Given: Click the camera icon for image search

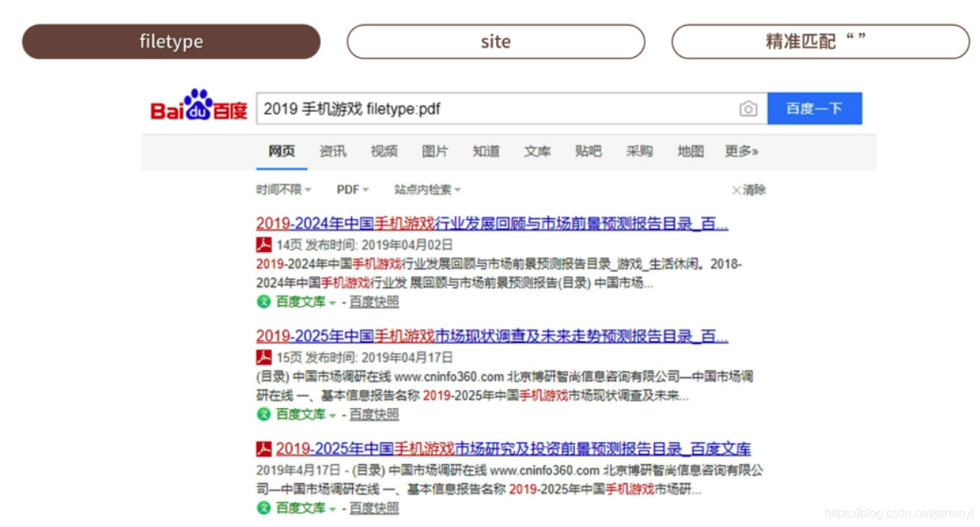Looking at the screenshot, I should pos(748,109).
